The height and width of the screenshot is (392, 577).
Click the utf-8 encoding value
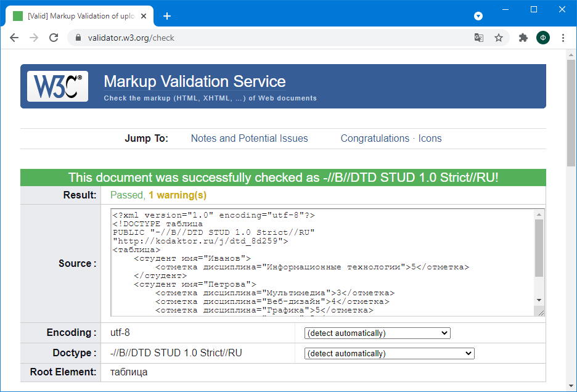click(120, 333)
